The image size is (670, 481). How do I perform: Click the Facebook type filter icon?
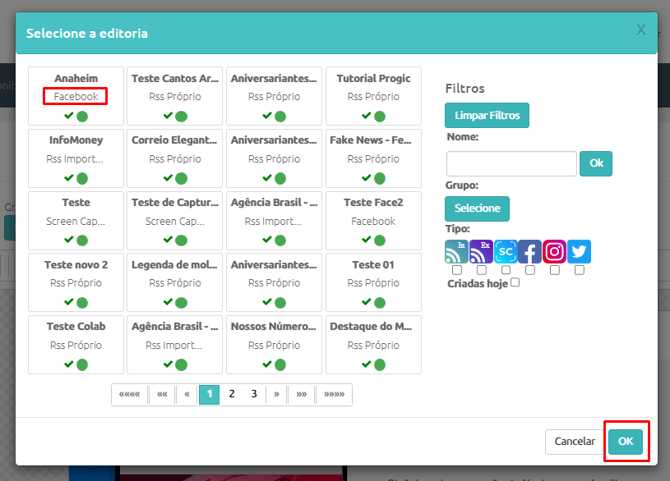530,252
